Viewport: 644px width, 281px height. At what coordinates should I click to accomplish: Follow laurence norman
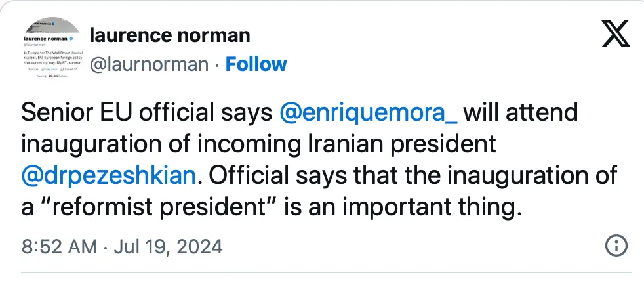coord(256,64)
